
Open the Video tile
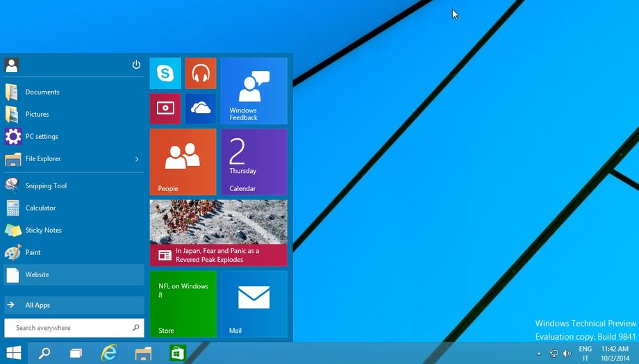tap(165, 108)
